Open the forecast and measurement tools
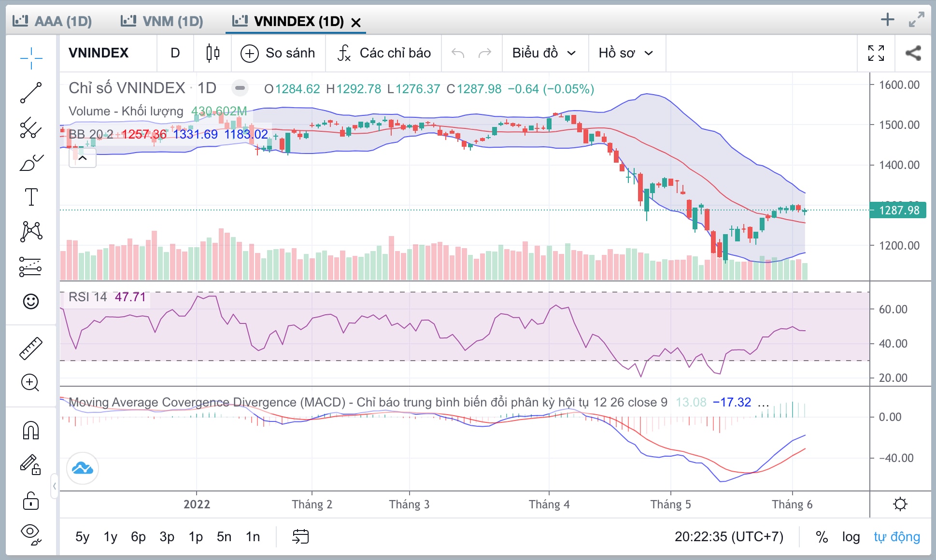This screenshot has width=936, height=560. (30, 266)
